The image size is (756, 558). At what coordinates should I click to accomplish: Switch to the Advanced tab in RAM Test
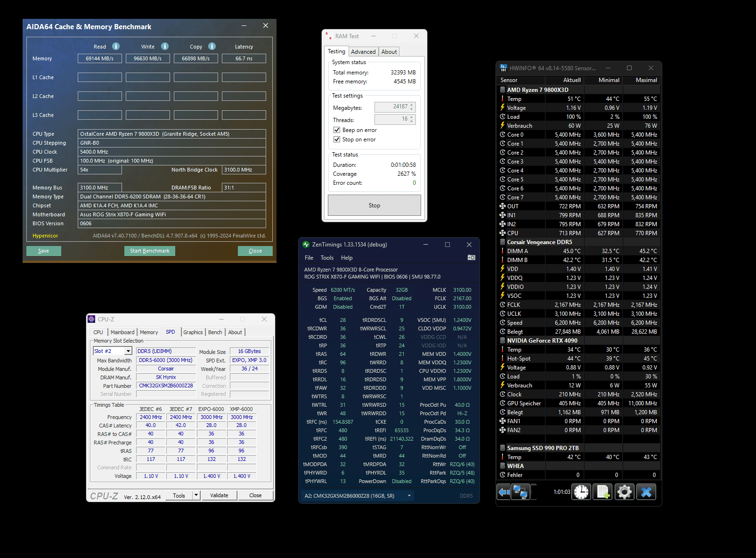click(363, 52)
